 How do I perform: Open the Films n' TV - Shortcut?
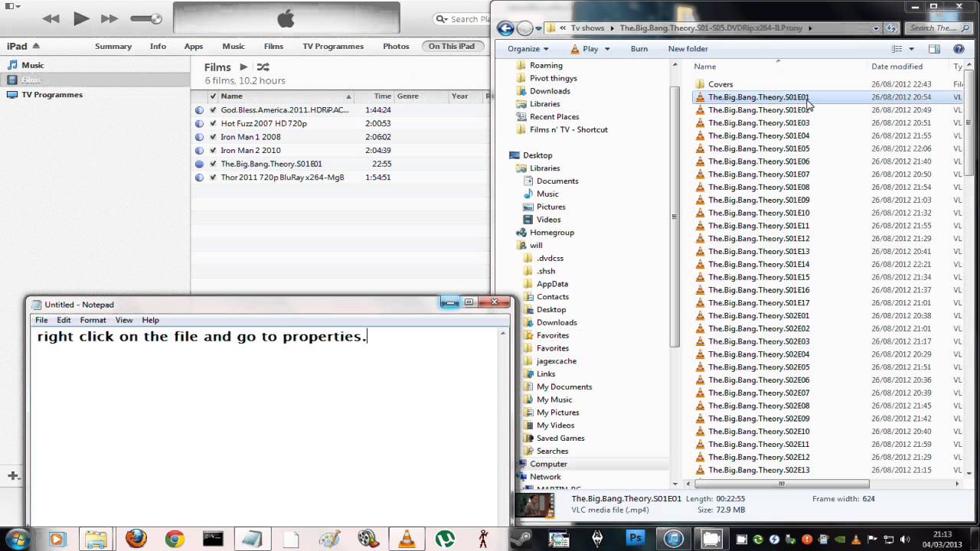coord(568,129)
